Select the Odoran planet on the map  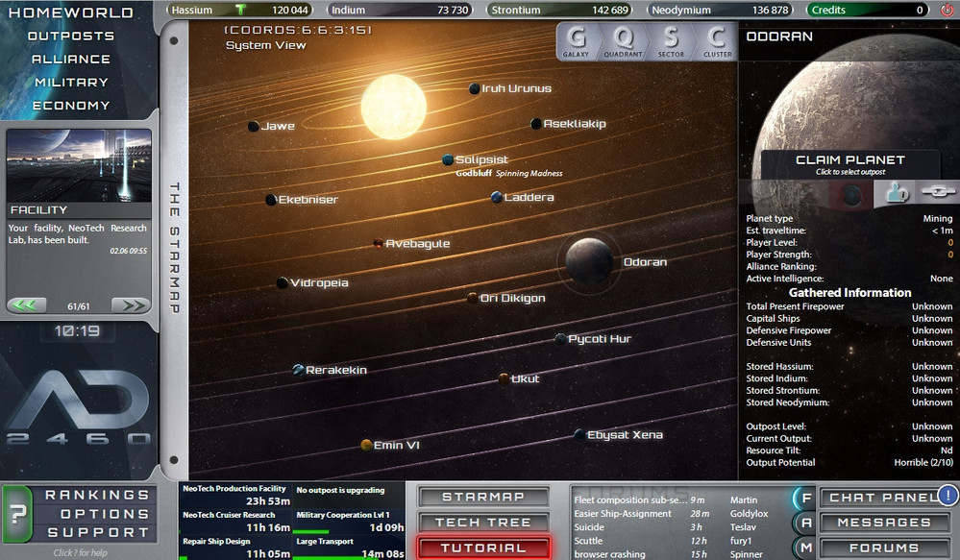(x=589, y=260)
